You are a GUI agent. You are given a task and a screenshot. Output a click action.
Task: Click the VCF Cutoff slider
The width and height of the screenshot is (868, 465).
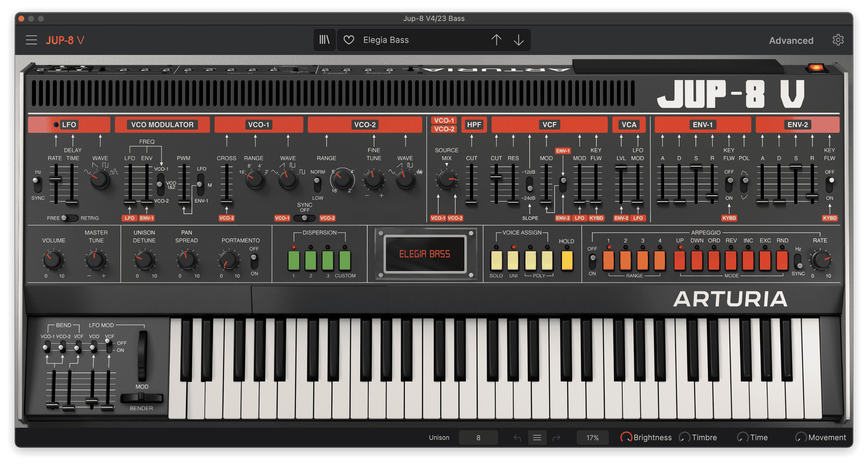(x=496, y=177)
